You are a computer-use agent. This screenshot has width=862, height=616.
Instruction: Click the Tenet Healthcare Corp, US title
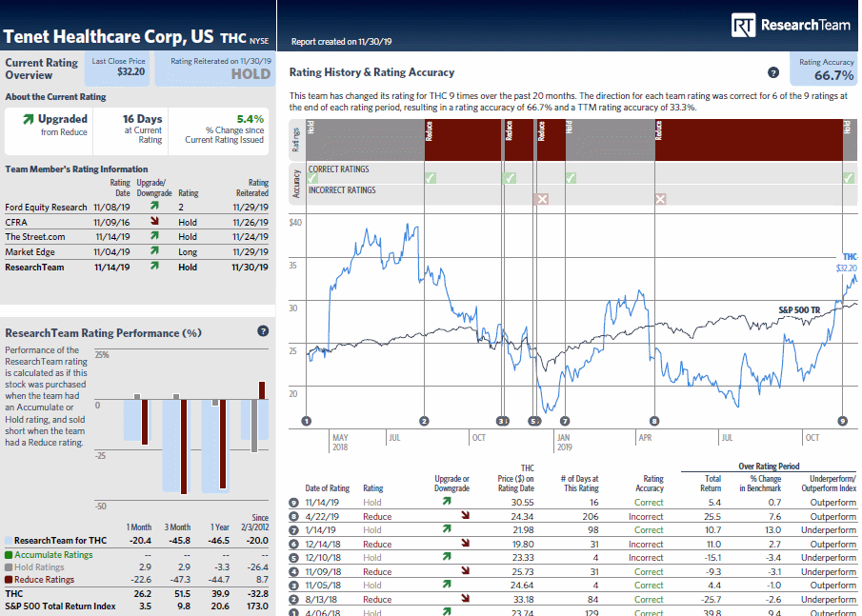(x=109, y=36)
